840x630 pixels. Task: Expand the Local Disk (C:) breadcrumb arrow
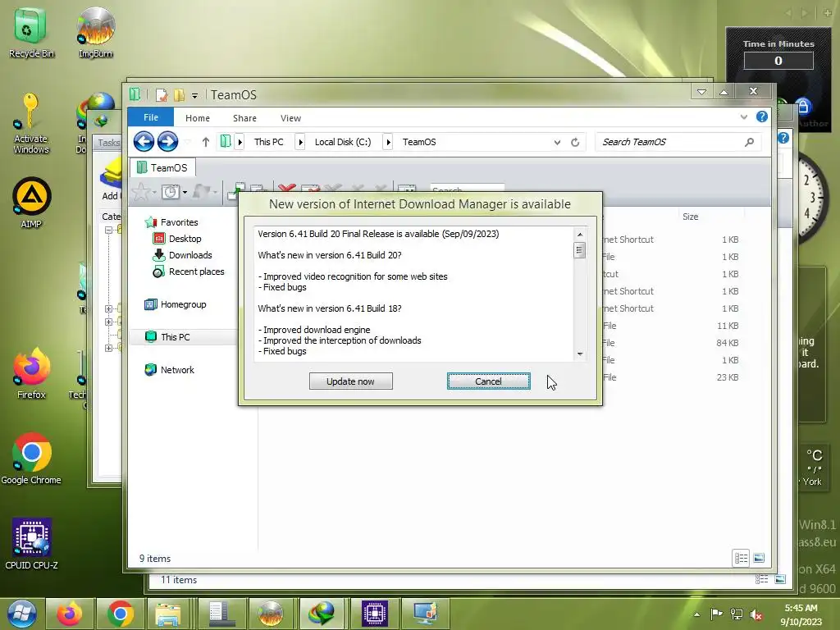[388, 142]
